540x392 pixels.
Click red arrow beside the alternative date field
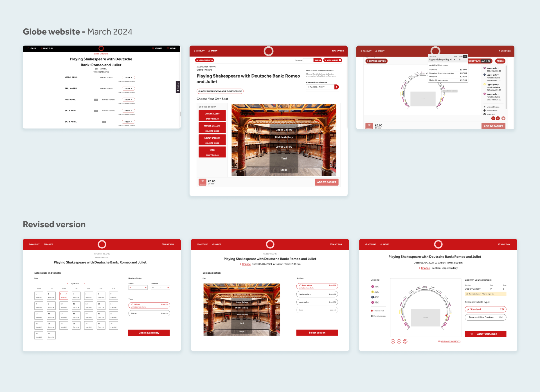pos(337,87)
